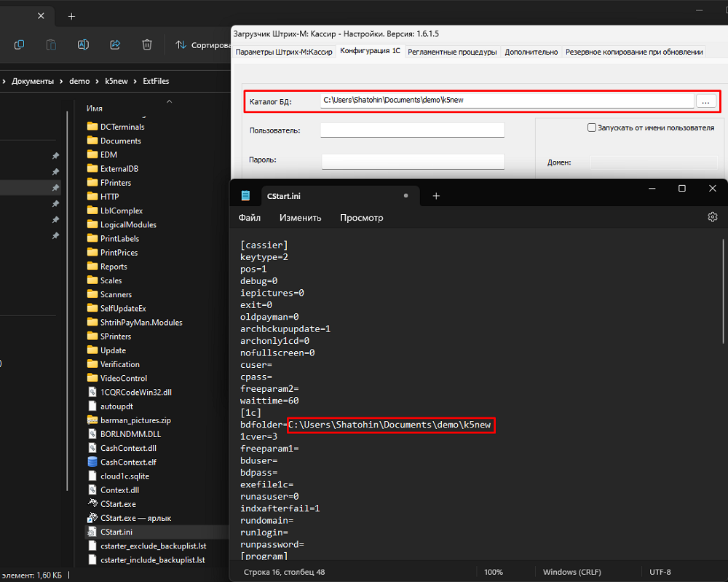Open Резервное копирование при обновлении tab

point(634,52)
